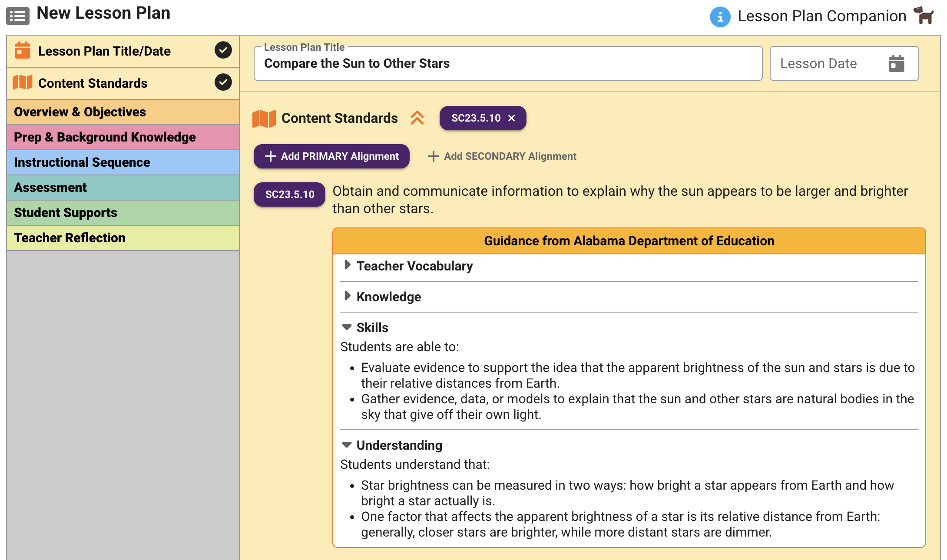Collapse Content Standards with orange double chevron
Image resolution: width=947 pixels, height=560 pixels.
[417, 118]
